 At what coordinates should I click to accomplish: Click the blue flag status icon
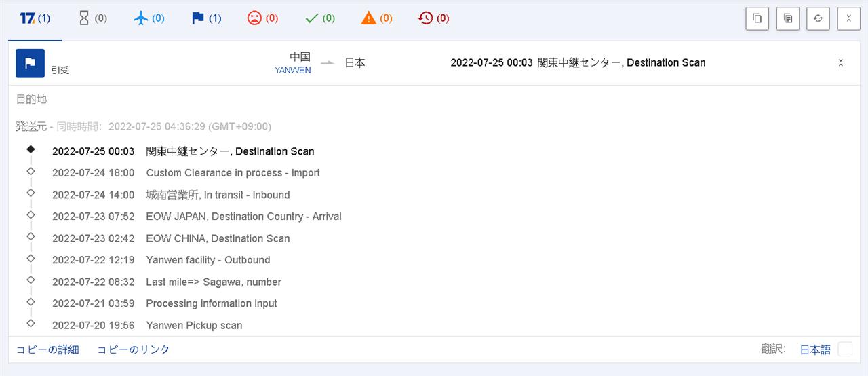[31, 63]
